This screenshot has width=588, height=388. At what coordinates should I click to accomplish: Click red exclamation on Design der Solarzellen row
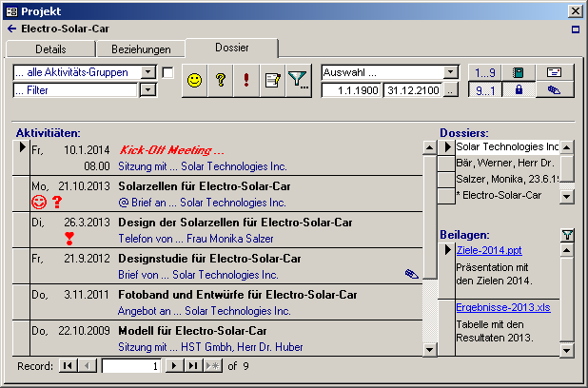(x=69, y=239)
